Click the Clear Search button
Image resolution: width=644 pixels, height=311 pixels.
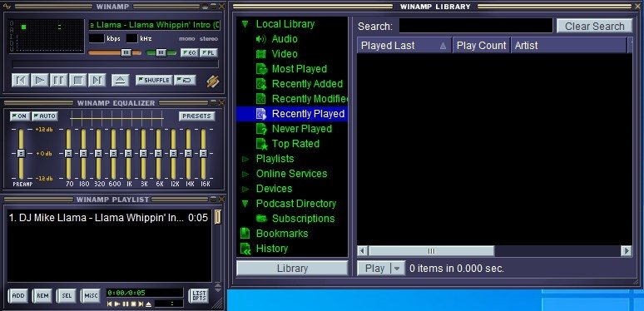pos(594,27)
